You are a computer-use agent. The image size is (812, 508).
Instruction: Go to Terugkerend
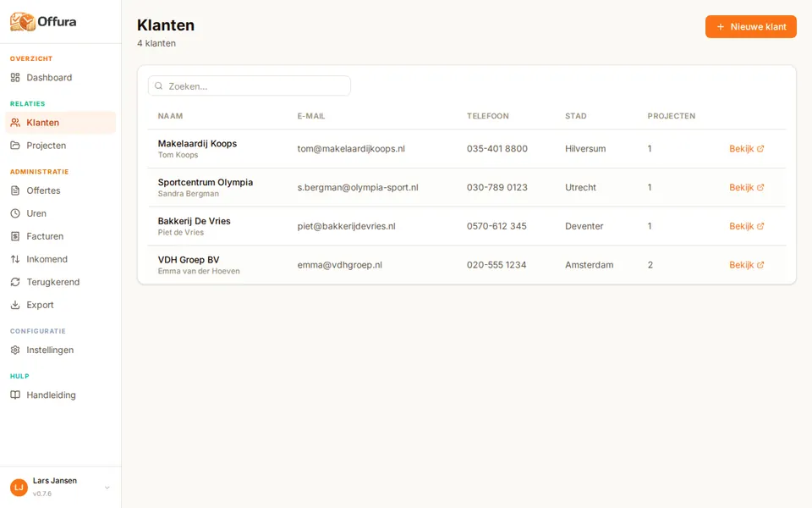click(x=61, y=281)
